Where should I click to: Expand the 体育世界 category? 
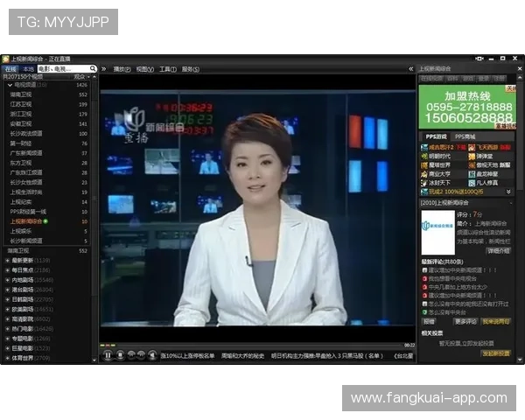[x=7, y=358]
